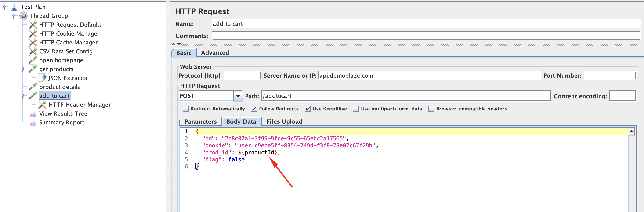Image resolution: width=644 pixels, height=212 pixels.
Task: Click the CSV Data Set Config icon
Action: [x=33, y=51]
